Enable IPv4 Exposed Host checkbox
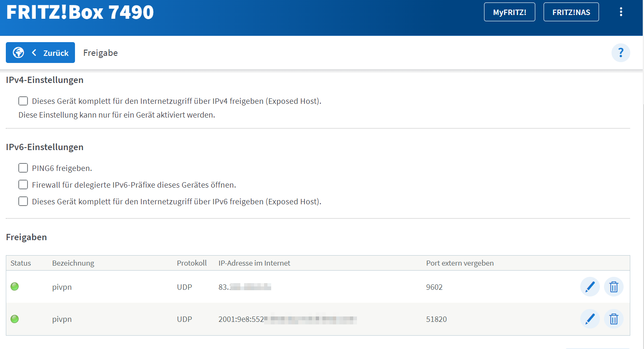The image size is (644, 349). pyautogui.click(x=23, y=101)
